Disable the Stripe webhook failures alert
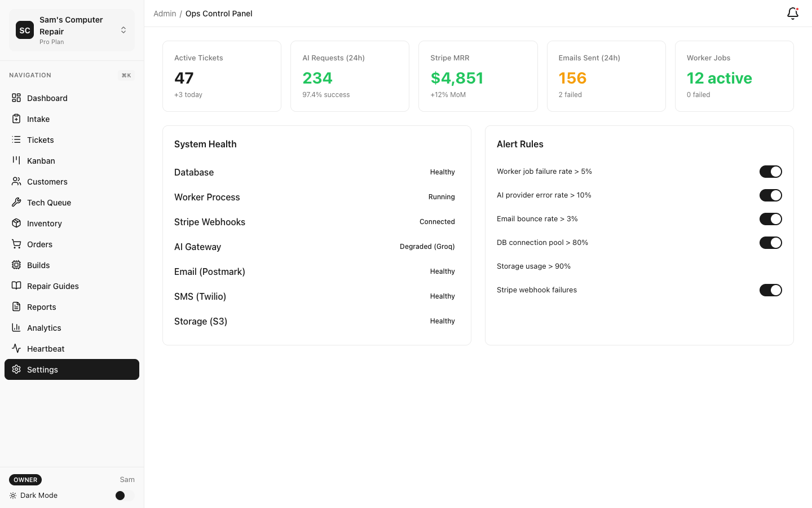The width and height of the screenshot is (812, 508). point(771,290)
